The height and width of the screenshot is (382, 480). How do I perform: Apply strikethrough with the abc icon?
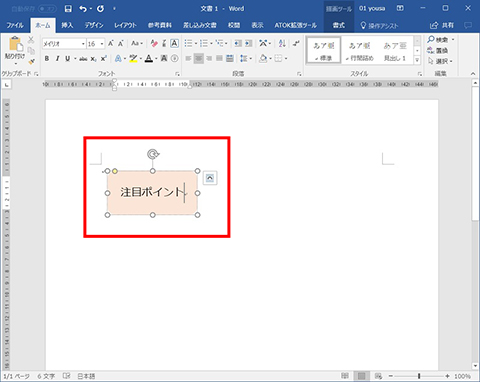click(x=83, y=59)
